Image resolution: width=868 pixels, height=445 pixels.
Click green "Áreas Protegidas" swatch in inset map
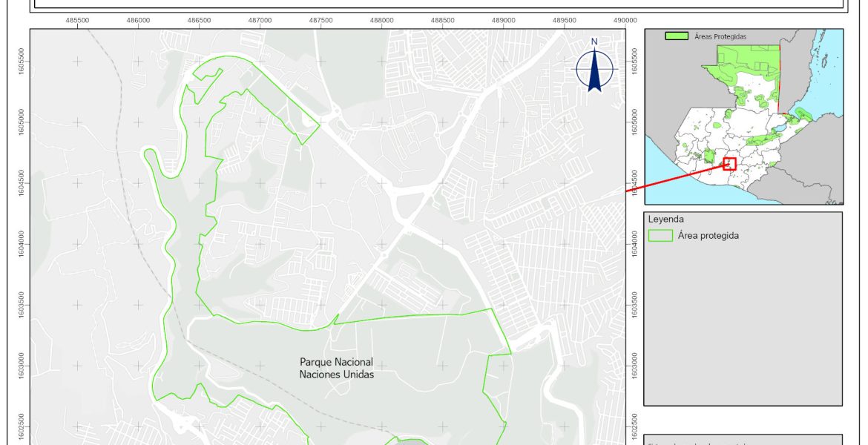[676, 36]
